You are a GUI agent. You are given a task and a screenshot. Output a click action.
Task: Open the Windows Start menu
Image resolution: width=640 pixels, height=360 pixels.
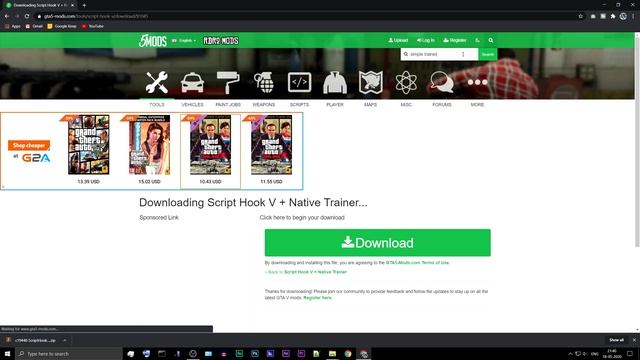coord(7,353)
